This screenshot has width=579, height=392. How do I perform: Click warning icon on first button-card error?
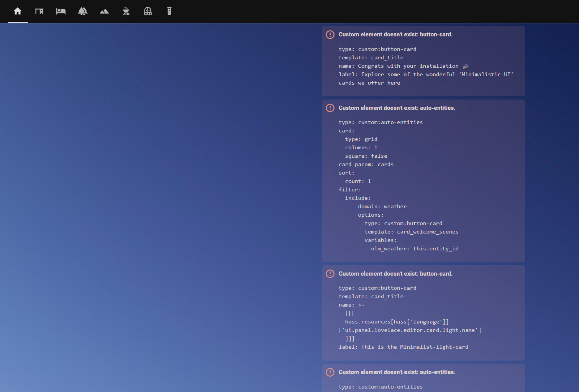point(330,34)
